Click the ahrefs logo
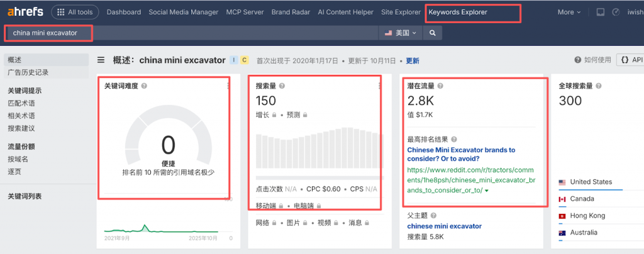 [x=25, y=12]
